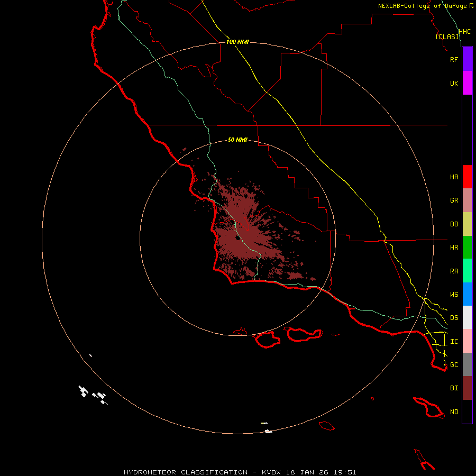Click the HA legend label
The image size is (476, 476).
(x=454, y=177)
